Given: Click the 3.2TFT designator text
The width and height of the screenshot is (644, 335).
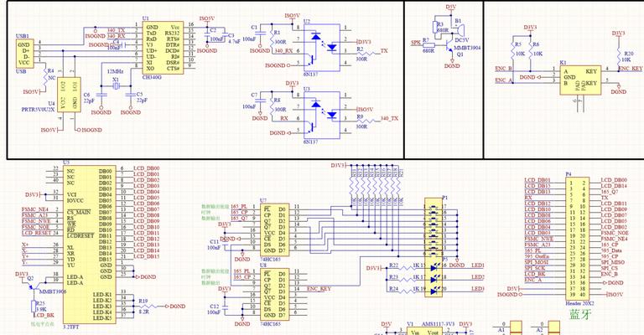Looking at the screenshot, I should click(x=70, y=327).
